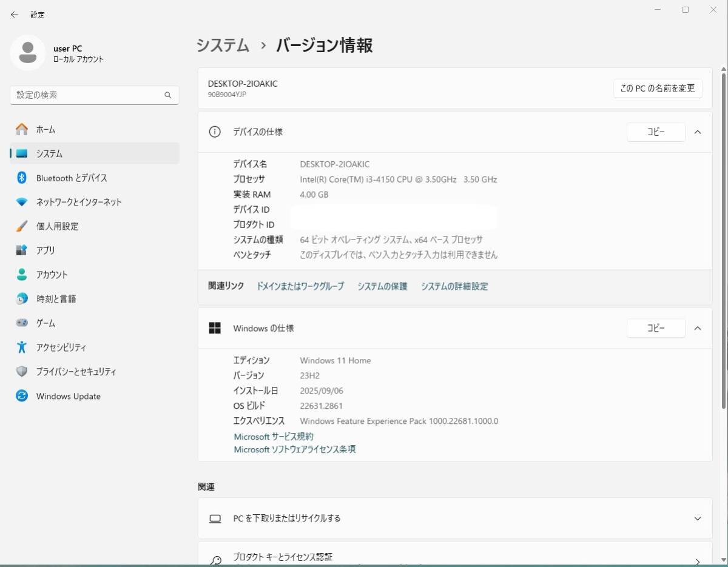728x567 pixels.
Task: Select the version 23H2 value
Action: pos(310,375)
